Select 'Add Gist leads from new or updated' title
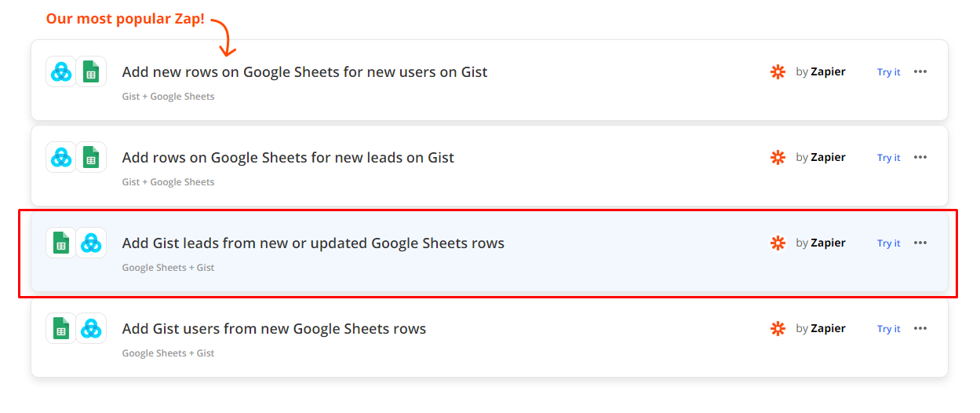980x413 pixels. pos(313,243)
